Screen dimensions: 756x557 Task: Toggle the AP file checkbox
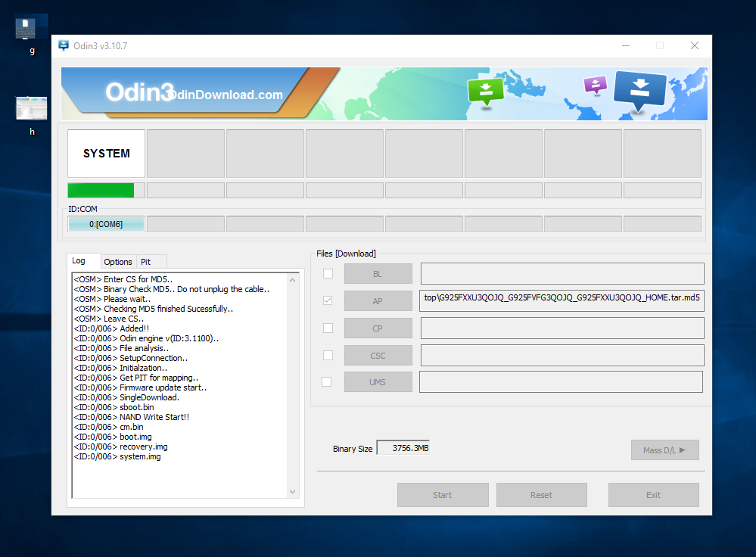[328, 300]
